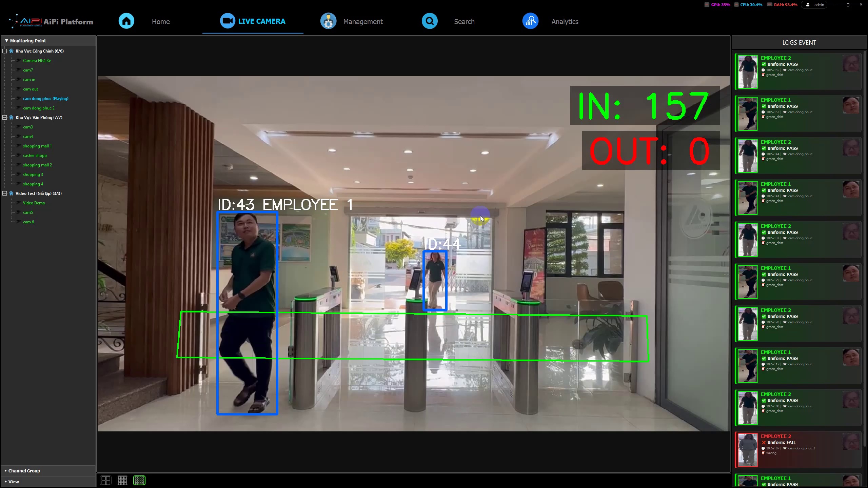The image size is (868, 488).
Task: Click the Analytics chart icon
Action: click(530, 21)
